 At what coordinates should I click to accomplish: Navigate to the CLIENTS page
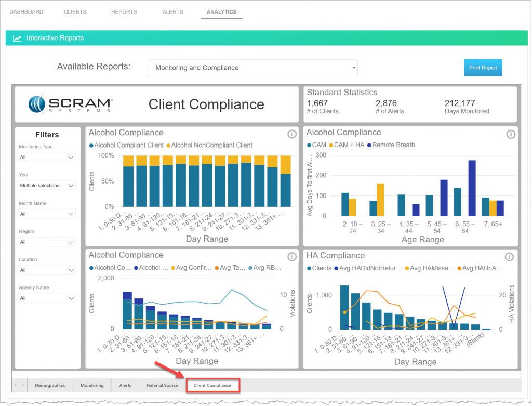[75, 11]
